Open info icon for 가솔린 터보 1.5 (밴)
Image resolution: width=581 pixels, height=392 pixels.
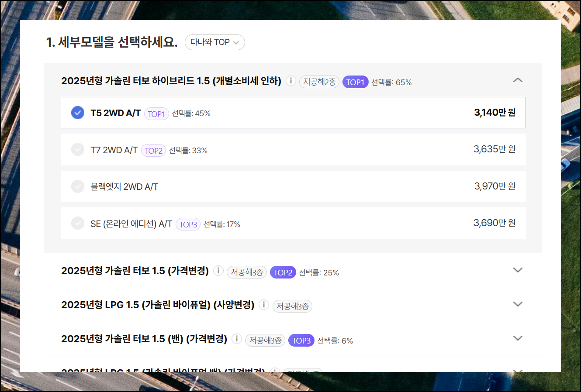click(x=237, y=339)
